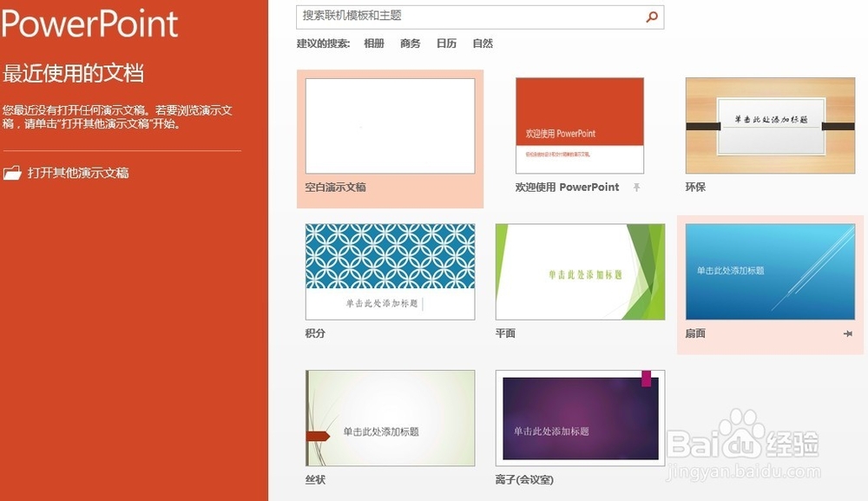
Task: Search suggested term 商务
Action: point(411,43)
